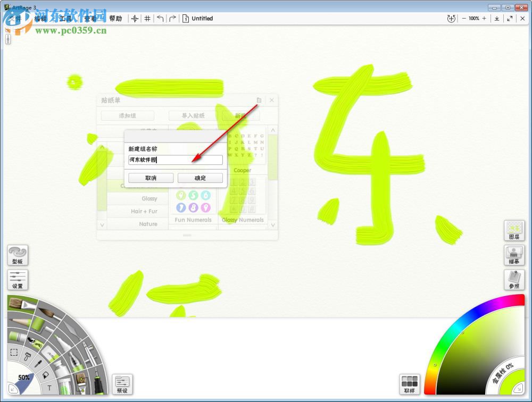Switch to the Glossy sticker category
532x402 pixels.
tap(149, 198)
